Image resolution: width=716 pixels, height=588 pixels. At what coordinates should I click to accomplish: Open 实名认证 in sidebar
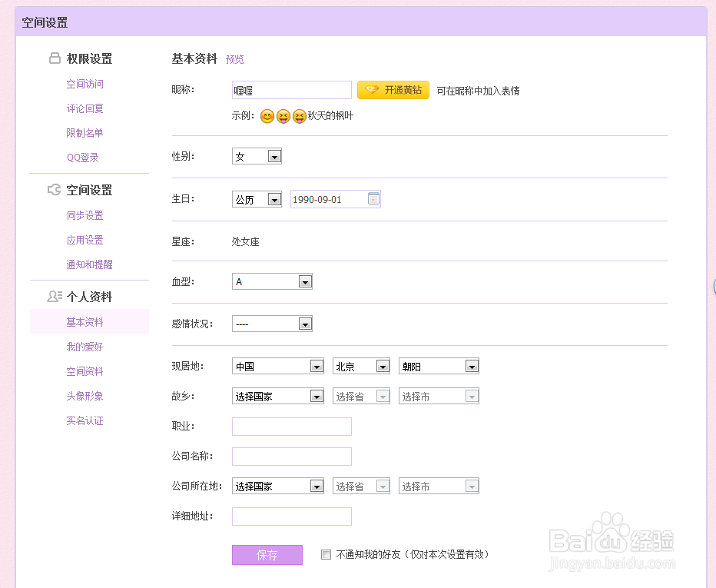pos(85,420)
